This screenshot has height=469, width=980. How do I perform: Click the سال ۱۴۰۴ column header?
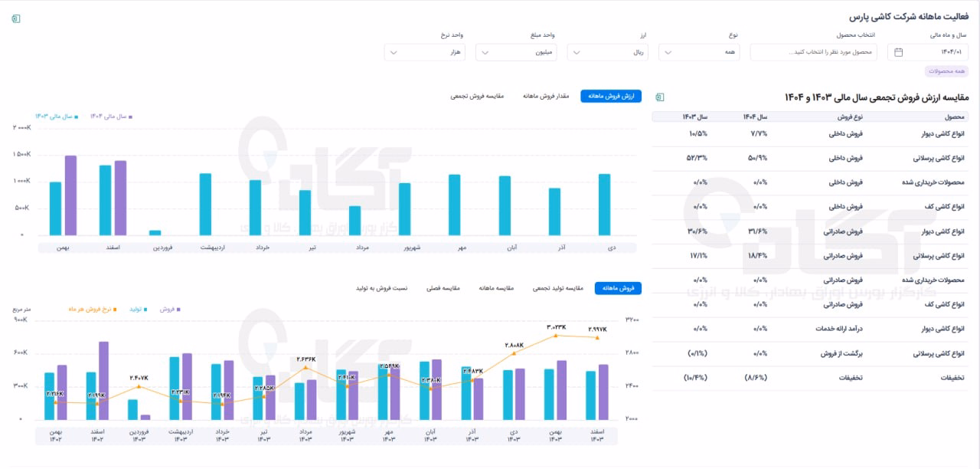pos(755,116)
